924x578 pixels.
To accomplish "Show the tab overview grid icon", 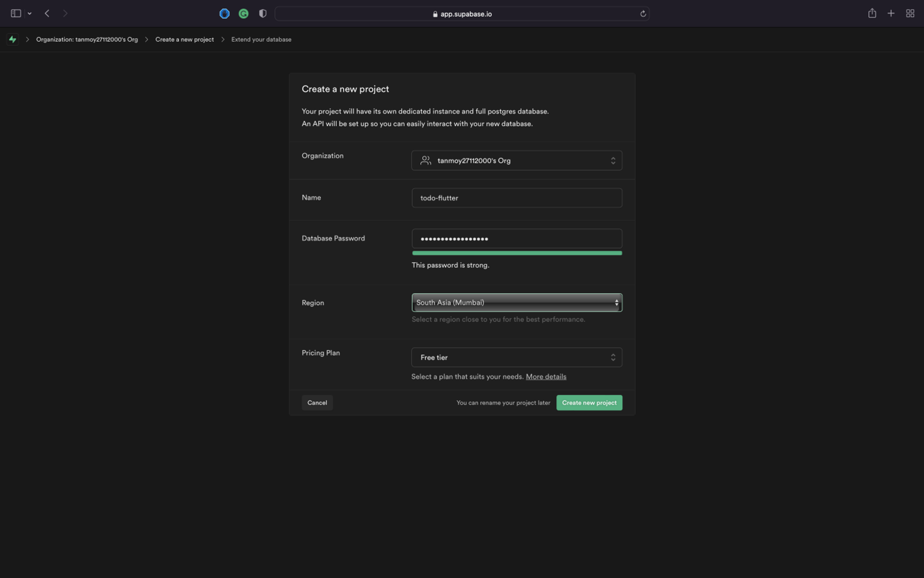I will 910,13.
